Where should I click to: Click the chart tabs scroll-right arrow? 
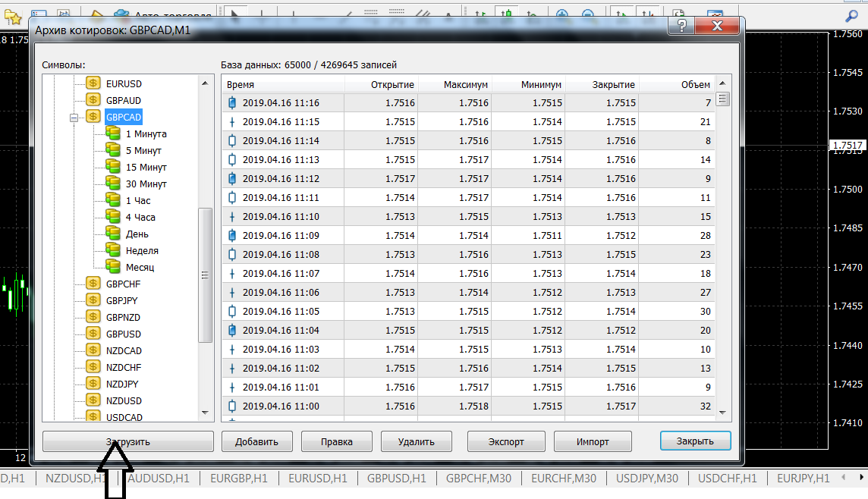[x=861, y=478]
